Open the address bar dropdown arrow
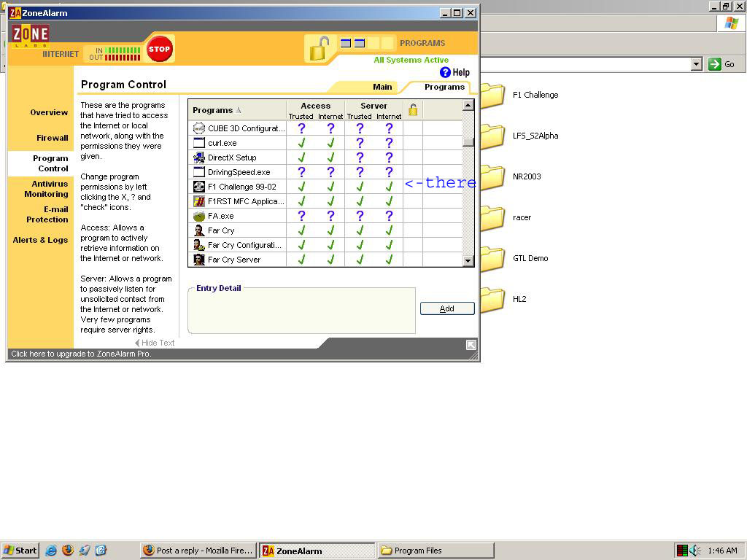 click(696, 64)
